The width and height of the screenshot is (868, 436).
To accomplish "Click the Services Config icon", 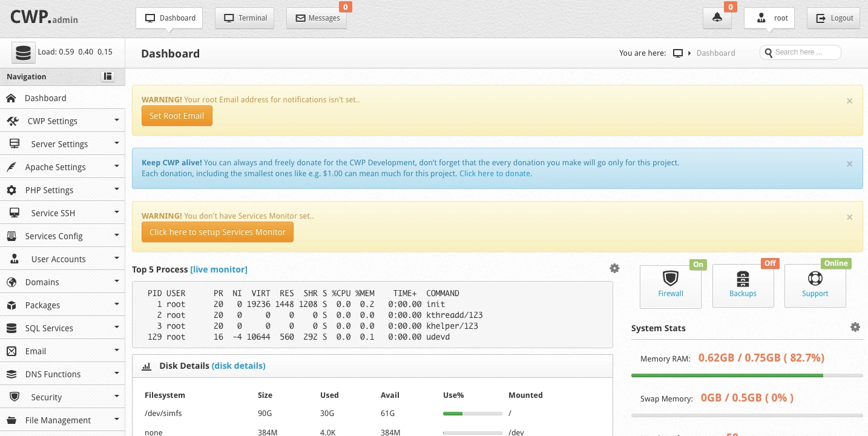I will point(12,236).
